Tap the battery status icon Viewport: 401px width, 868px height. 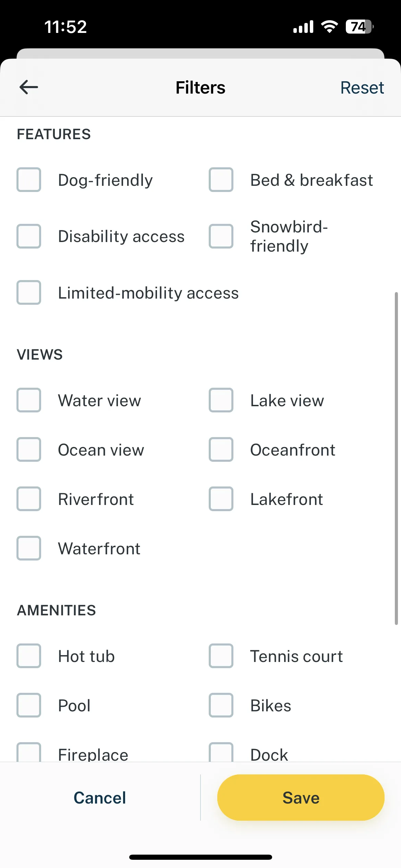pyautogui.click(x=360, y=26)
